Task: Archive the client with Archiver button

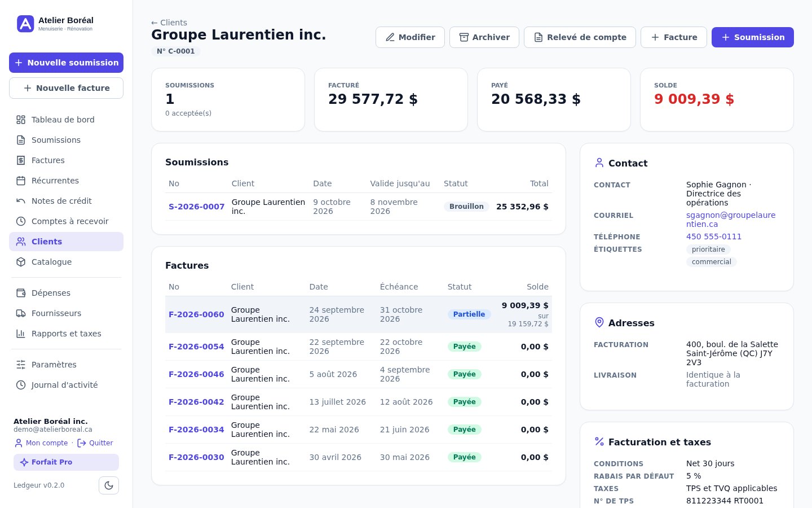Action: [x=484, y=37]
